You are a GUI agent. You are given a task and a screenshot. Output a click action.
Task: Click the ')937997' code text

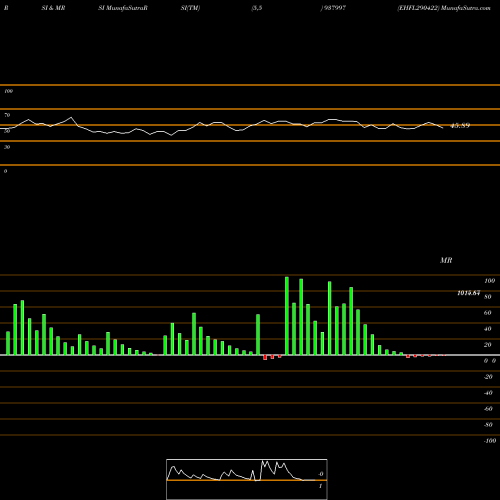coord(333,8)
